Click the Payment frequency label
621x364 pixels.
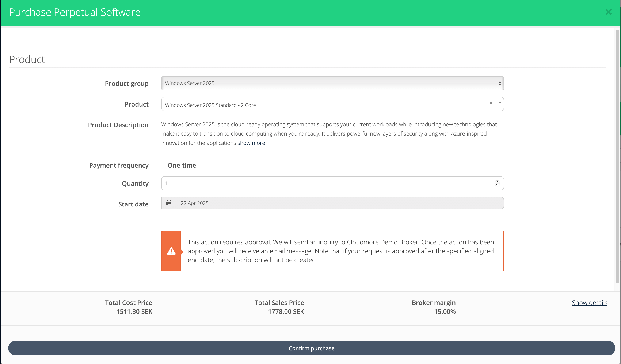click(119, 165)
